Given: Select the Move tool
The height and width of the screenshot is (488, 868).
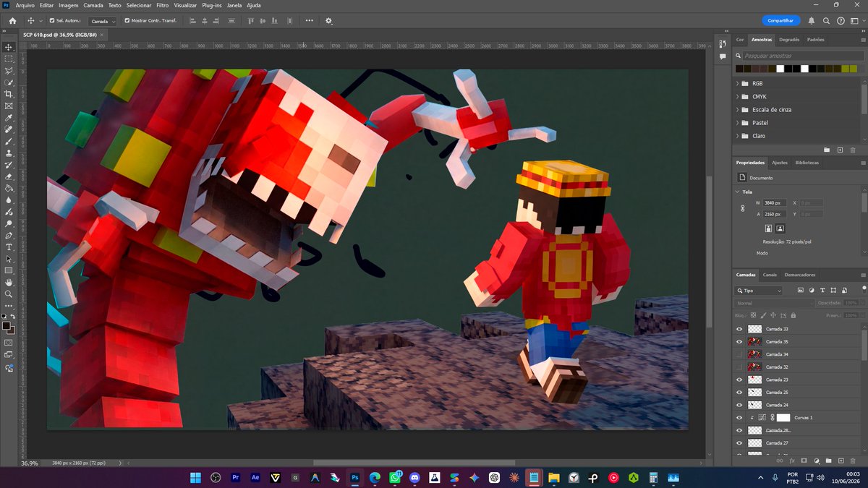Looking at the screenshot, I should click(9, 47).
